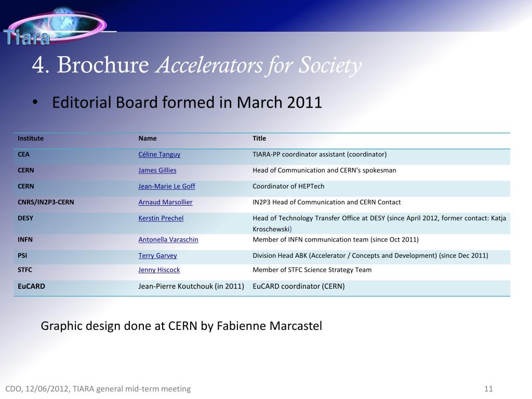Image resolution: width=532 pixels, height=399 pixels.
Task: Select the 'CNRS/IN2P3-CERN' institute cell
Action: pyautogui.click(x=46, y=202)
